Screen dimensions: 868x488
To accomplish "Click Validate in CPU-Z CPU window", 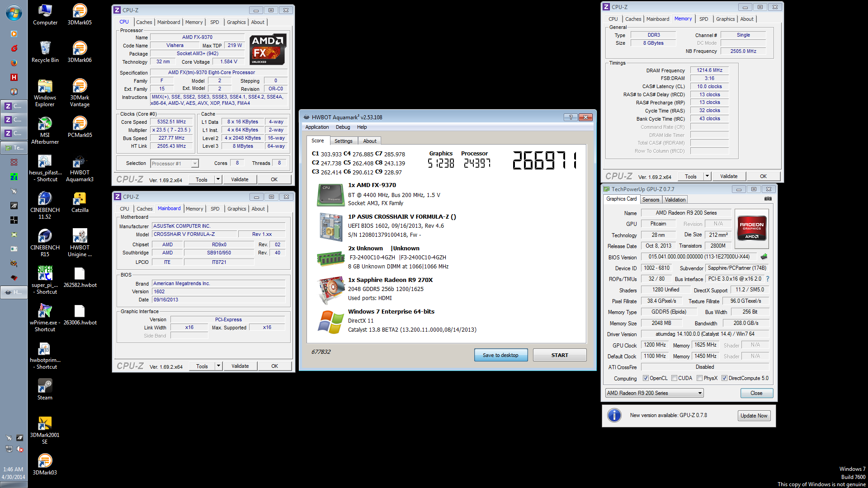I will click(x=240, y=179).
